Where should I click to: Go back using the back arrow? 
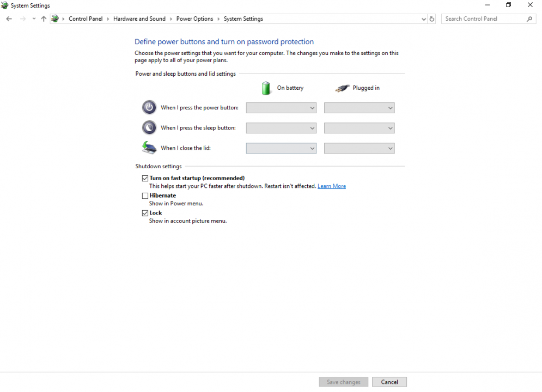[9, 19]
